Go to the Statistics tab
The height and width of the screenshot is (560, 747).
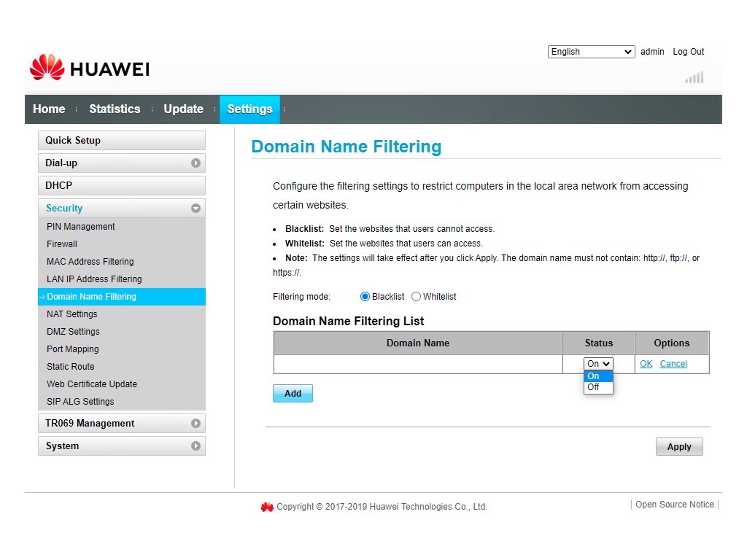point(115,109)
